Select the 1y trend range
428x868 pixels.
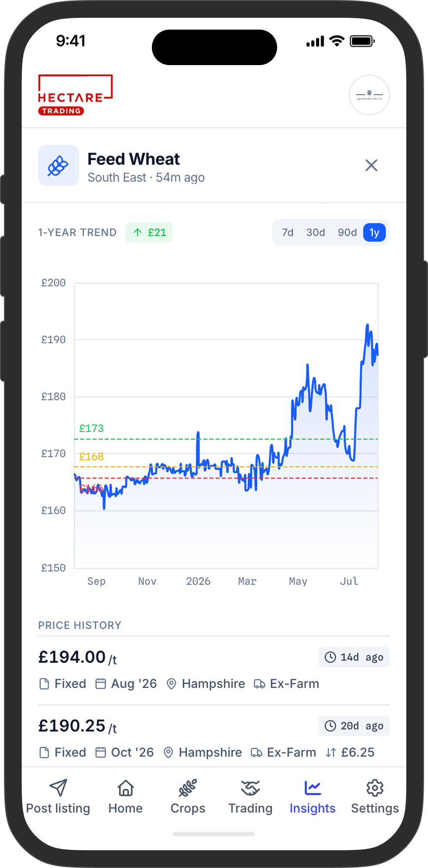point(374,232)
